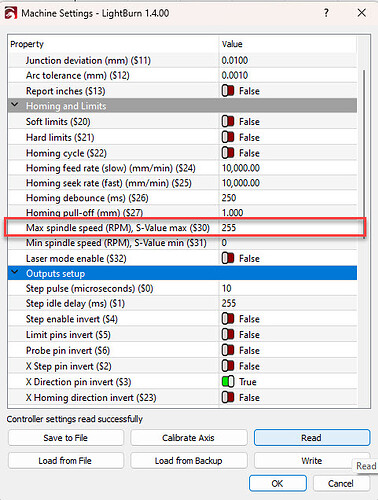Select Step idle delay (ms) ($1) label
378x500 pixels.
pyautogui.click(x=75, y=303)
